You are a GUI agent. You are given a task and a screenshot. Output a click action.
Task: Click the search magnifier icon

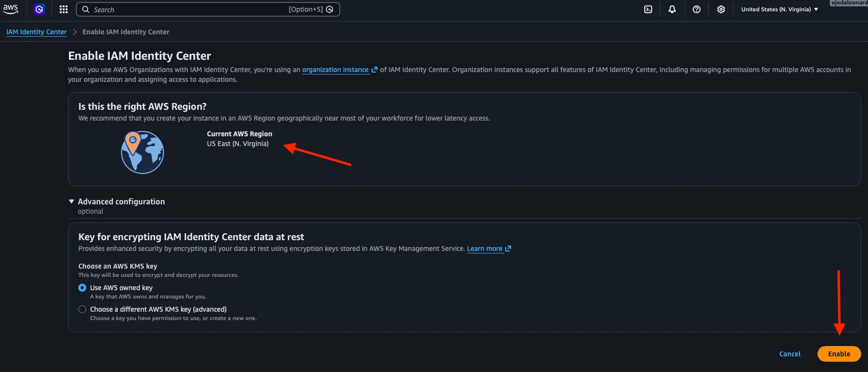point(86,9)
